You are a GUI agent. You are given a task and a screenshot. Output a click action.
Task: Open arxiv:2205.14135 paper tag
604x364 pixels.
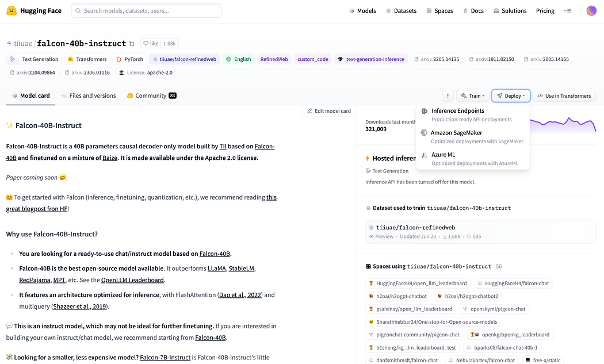437,59
